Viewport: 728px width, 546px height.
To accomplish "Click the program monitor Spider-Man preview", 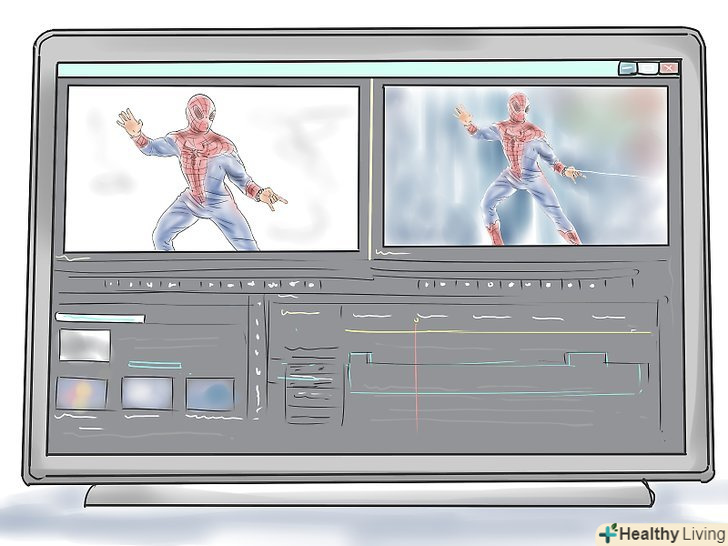I will [x=525, y=165].
